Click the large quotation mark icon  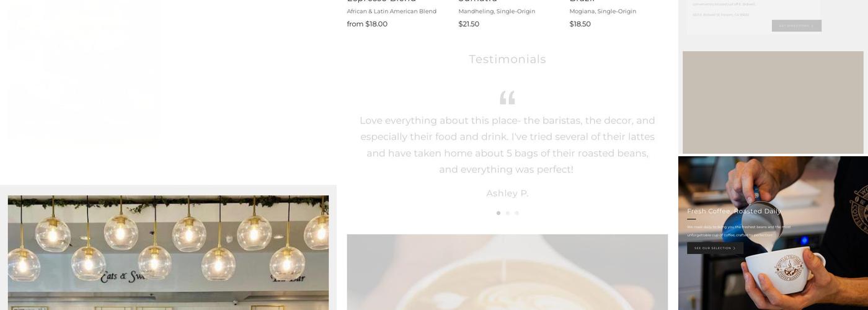[507, 97]
